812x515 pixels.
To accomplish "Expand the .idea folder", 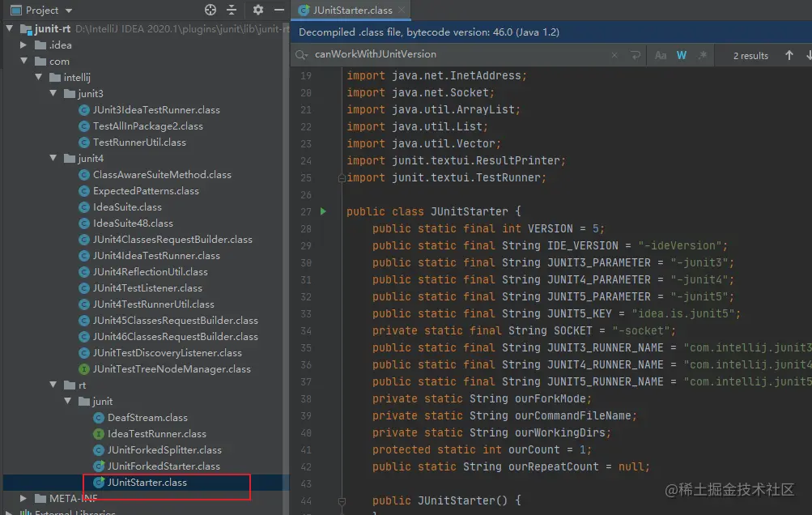I will [23, 45].
